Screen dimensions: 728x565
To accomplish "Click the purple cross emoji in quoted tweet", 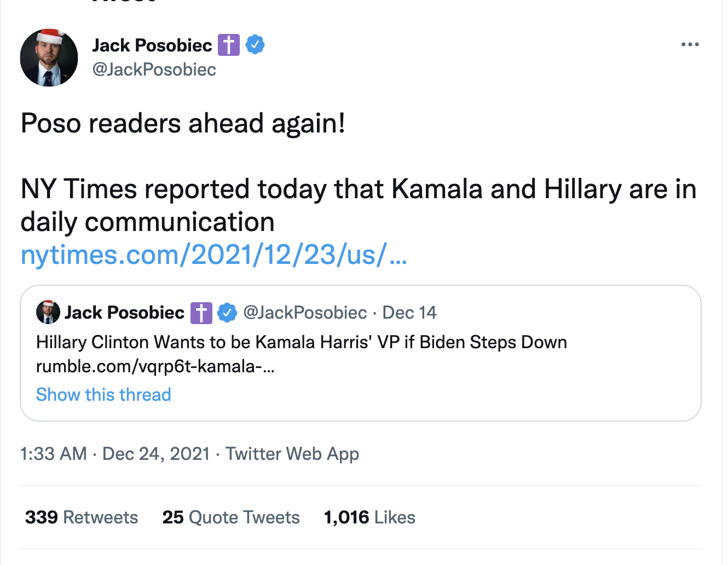I will coord(201,313).
